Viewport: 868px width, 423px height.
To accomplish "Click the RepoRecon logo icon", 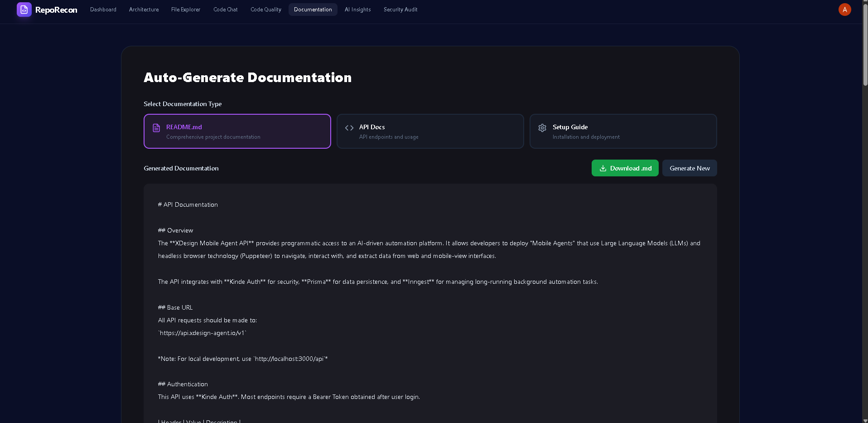I will [x=24, y=10].
